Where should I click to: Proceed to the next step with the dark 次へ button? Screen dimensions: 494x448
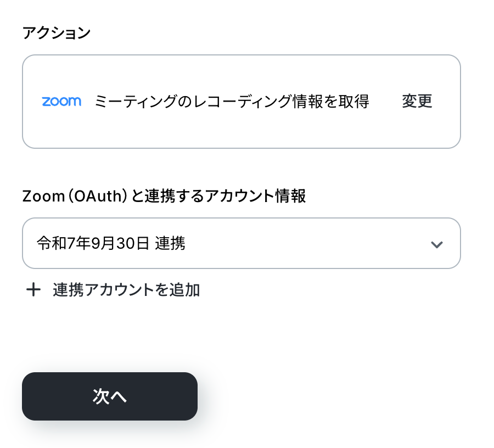(110, 396)
